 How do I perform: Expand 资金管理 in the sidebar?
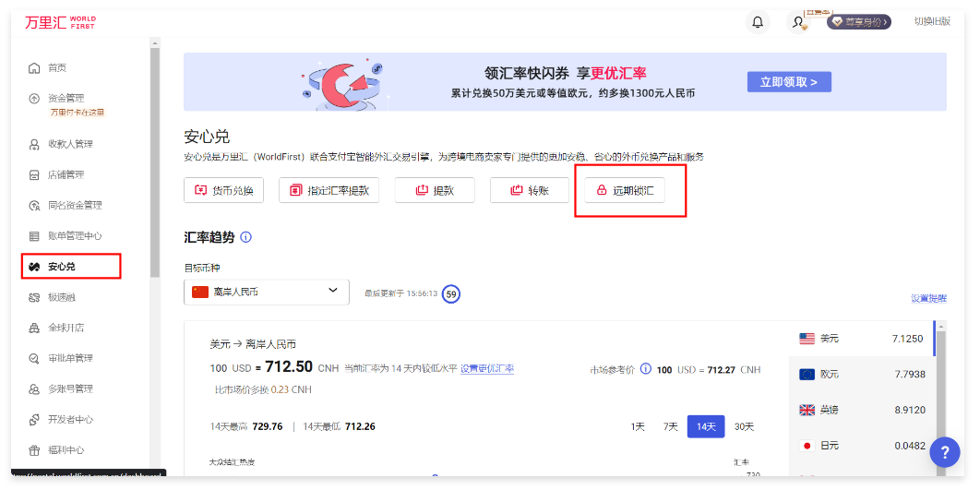65,98
